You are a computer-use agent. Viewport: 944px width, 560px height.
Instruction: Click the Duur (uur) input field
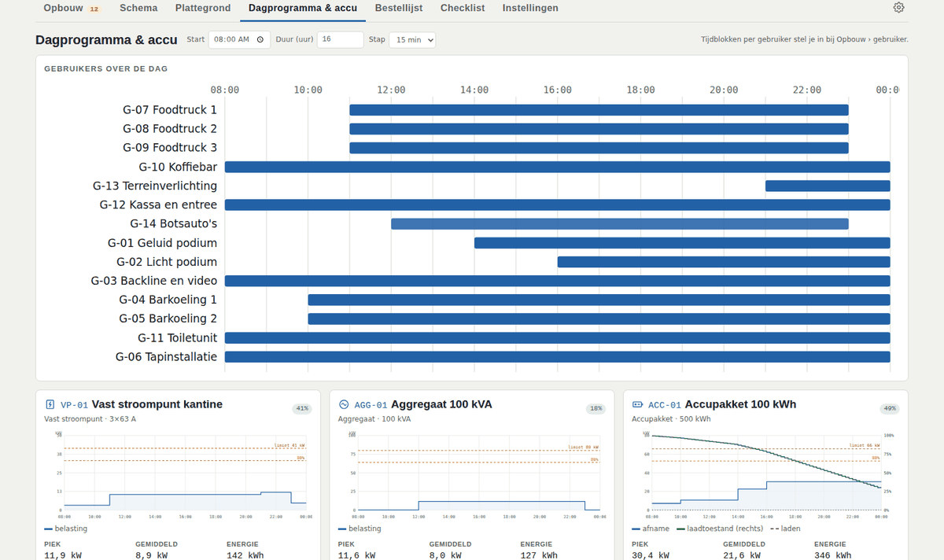point(341,39)
